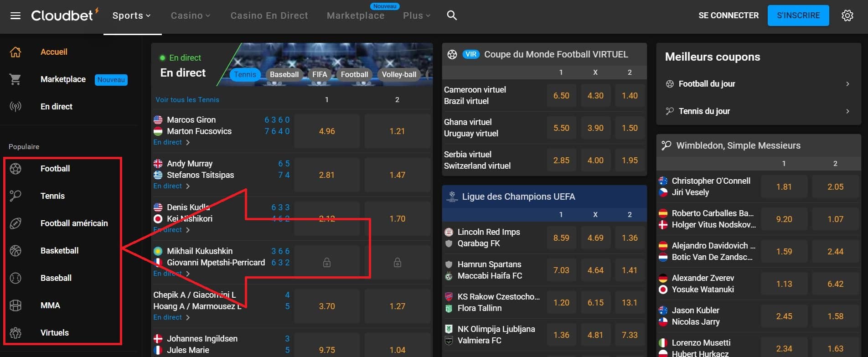
Task: Click the Virtuels icon in sidebar
Action: pos(15,333)
